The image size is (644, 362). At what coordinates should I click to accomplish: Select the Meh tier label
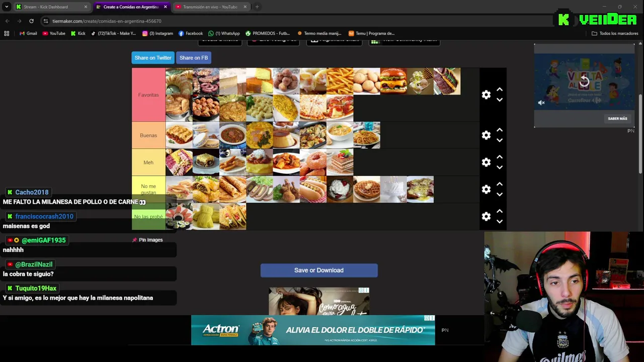click(x=148, y=162)
